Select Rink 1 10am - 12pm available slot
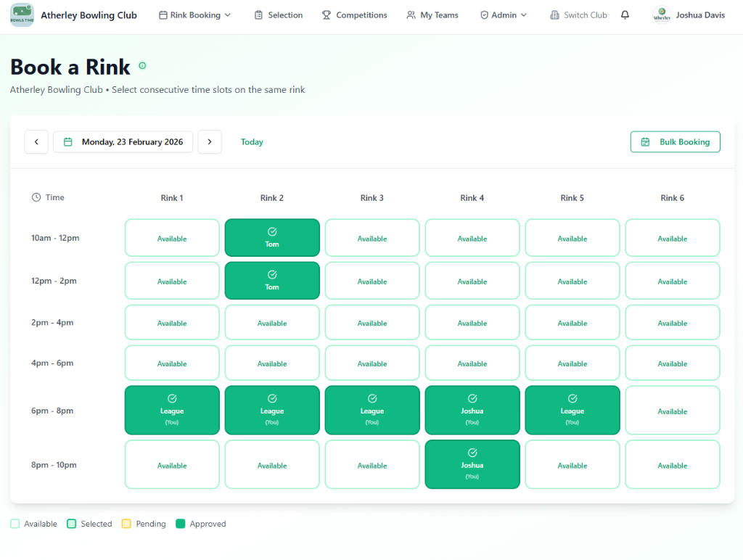 (x=172, y=238)
